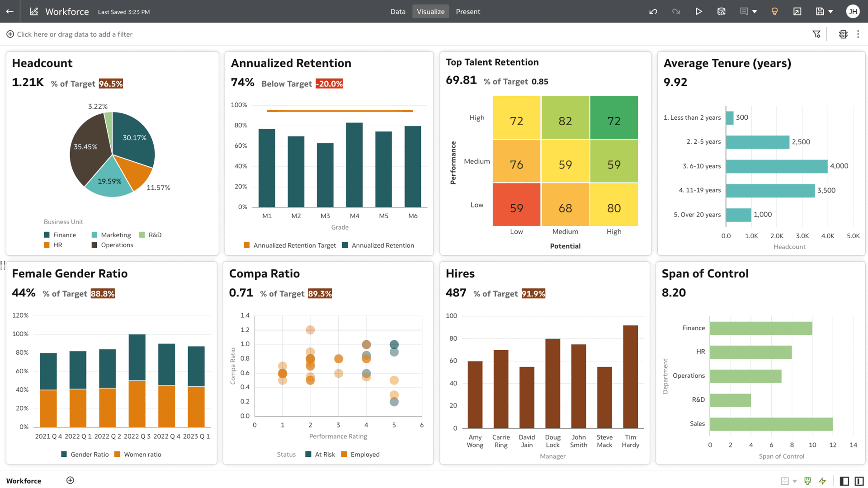Viewport: 868px width, 488px height.
Task: Open the brush format icon near the bottom bar
Action: pyautogui.click(x=807, y=480)
